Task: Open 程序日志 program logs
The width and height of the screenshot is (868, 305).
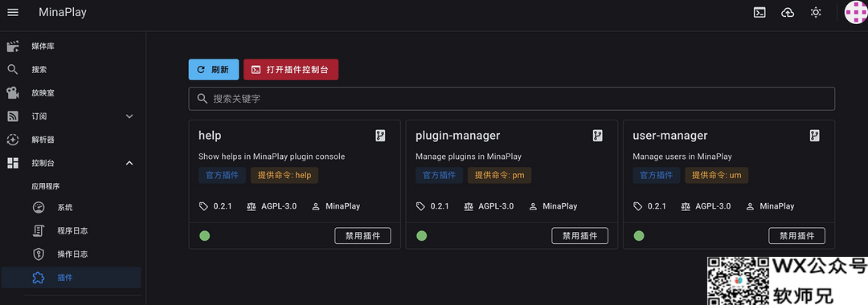Action: point(71,231)
